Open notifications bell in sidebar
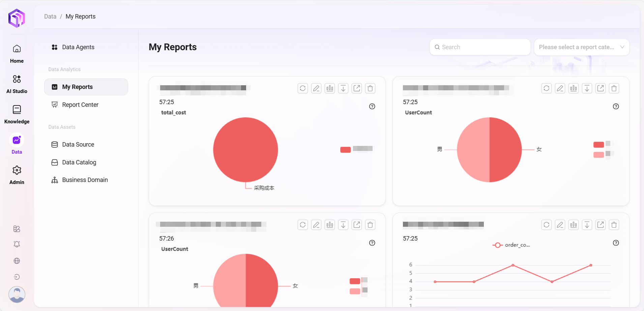Screen dimensions: 644x311 pos(17,244)
